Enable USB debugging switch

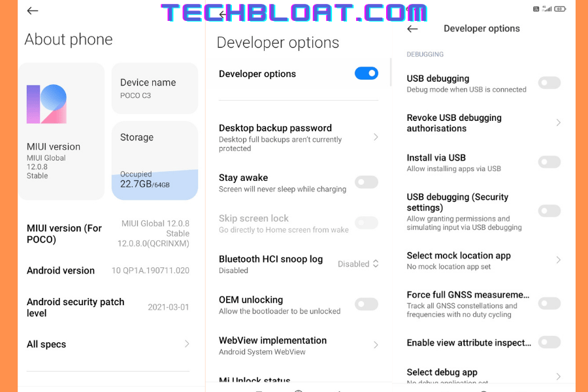[x=549, y=83]
